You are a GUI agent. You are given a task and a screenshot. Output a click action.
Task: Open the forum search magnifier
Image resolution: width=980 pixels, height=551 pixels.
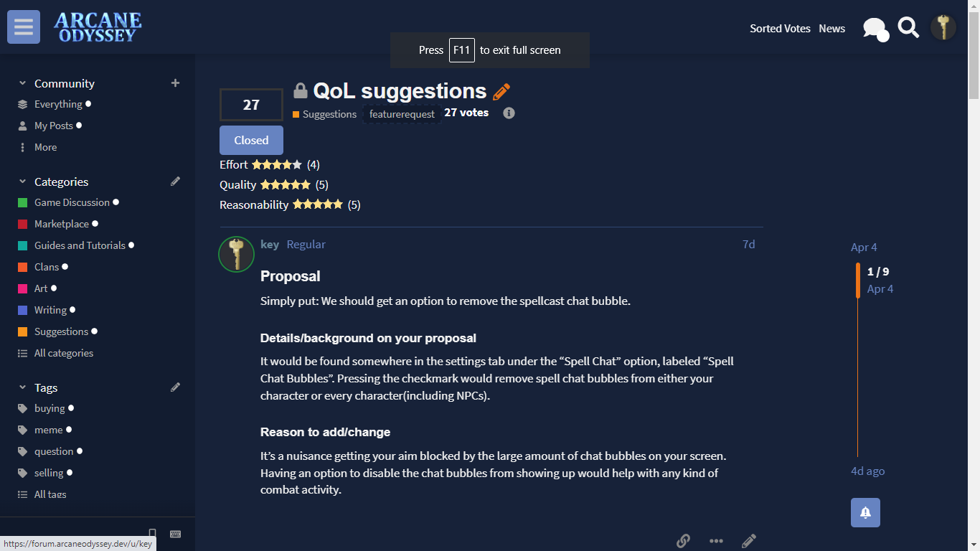tap(908, 28)
